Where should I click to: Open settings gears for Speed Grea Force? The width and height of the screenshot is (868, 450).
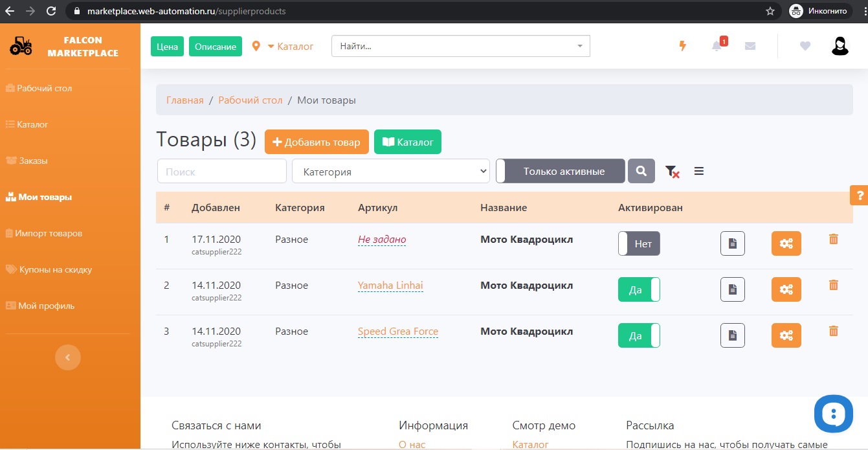(x=786, y=335)
